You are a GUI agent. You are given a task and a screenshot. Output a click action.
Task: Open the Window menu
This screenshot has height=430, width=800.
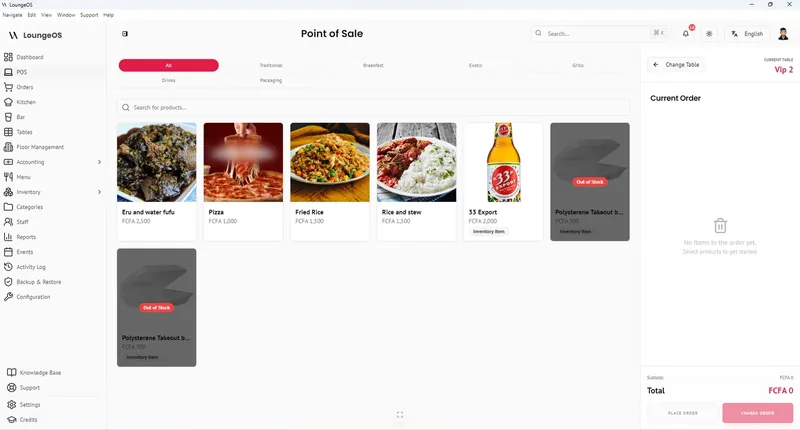66,15
